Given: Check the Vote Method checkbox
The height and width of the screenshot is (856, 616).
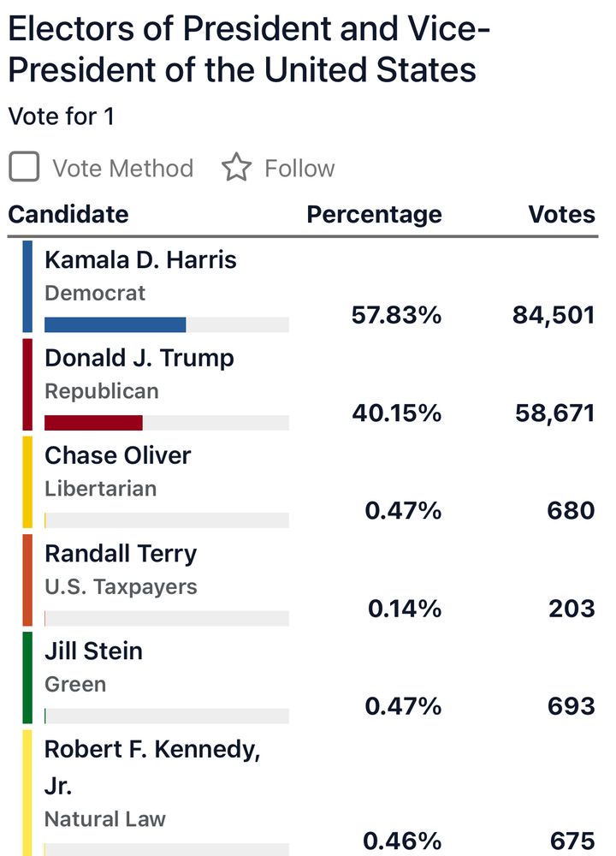Looking at the screenshot, I should coord(24,167).
